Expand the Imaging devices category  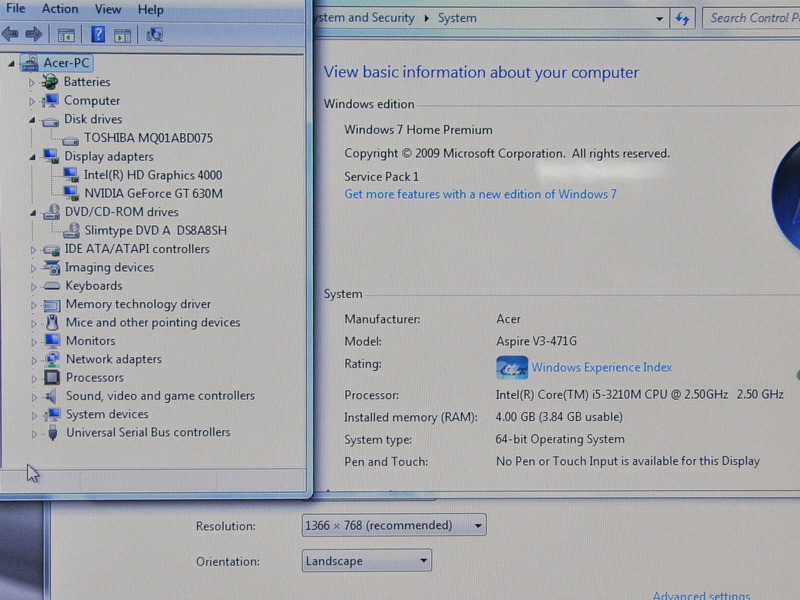[33, 268]
